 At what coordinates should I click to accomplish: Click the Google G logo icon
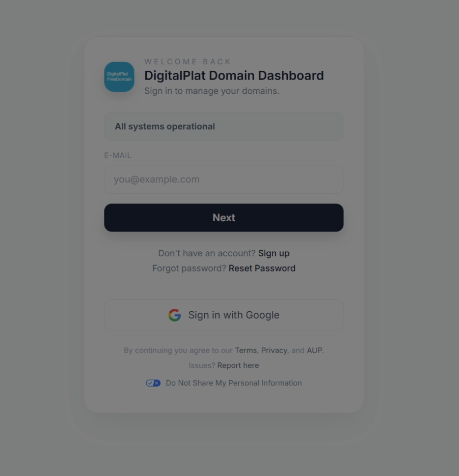point(175,315)
